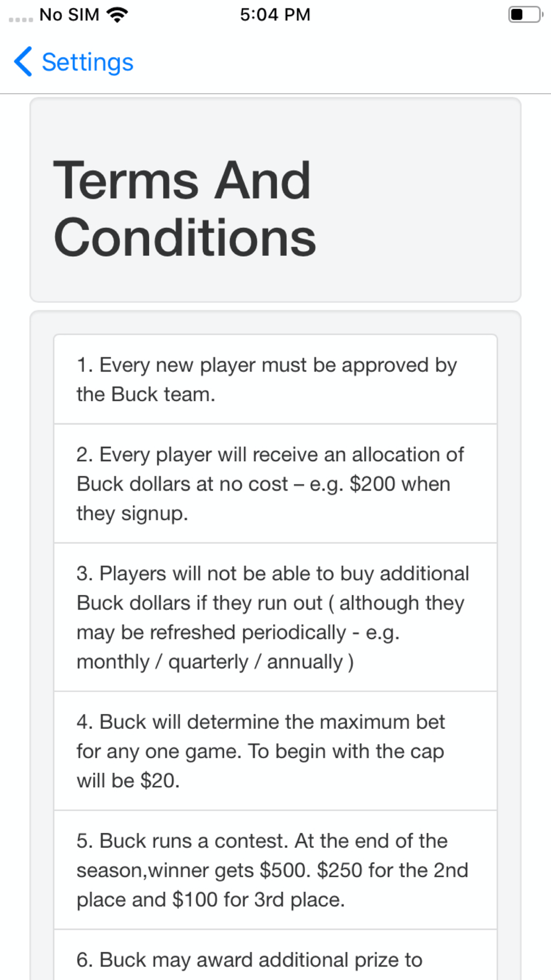Select term 3 about buying additional dollars
This screenshot has height=980, width=551.
[x=275, y=617]
